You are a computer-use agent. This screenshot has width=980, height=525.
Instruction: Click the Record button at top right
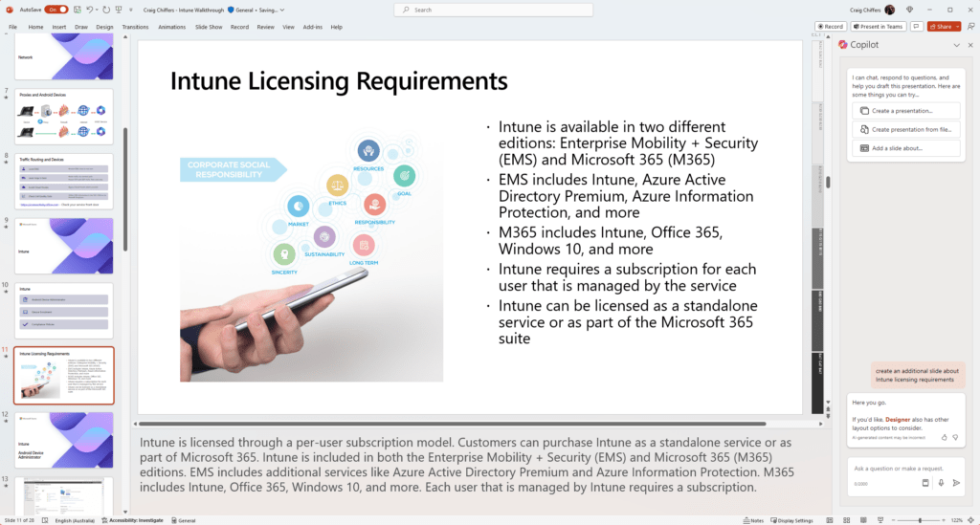pyautogui.click(x=831, y=27)
